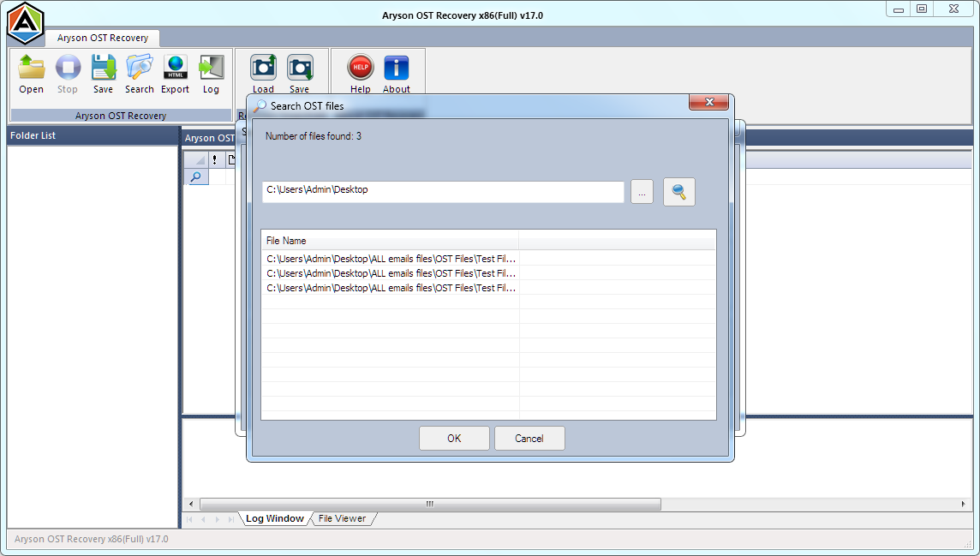The width and height of the screenshot is (980, 556).
Task: Click the importance exclamation column header
Action: 214,160
